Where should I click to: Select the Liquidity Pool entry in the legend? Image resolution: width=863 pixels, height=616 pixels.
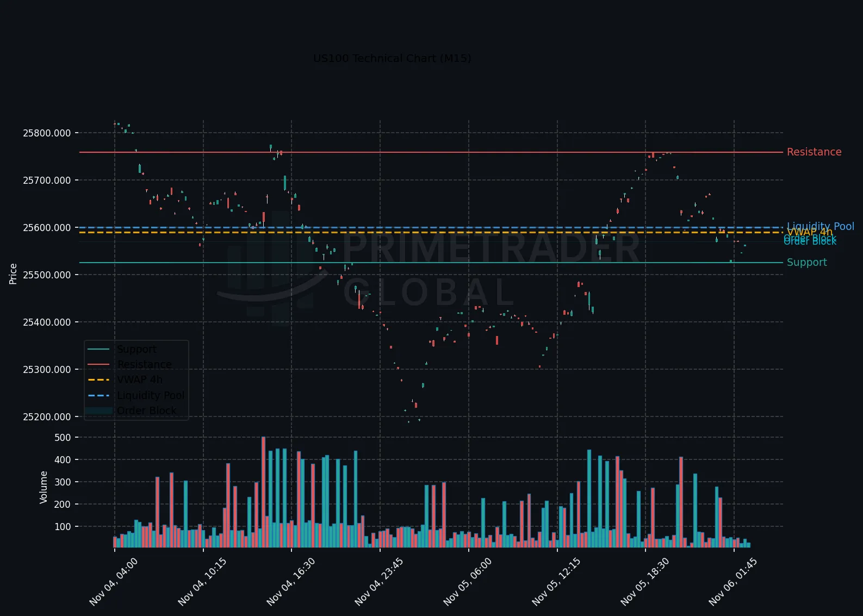[151, 396]
